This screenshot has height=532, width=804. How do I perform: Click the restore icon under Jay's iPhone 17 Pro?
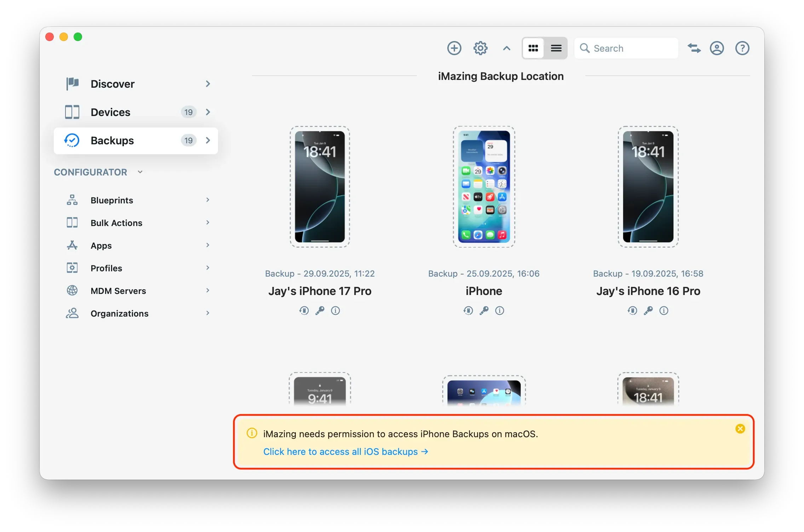(x=304, y=311)
